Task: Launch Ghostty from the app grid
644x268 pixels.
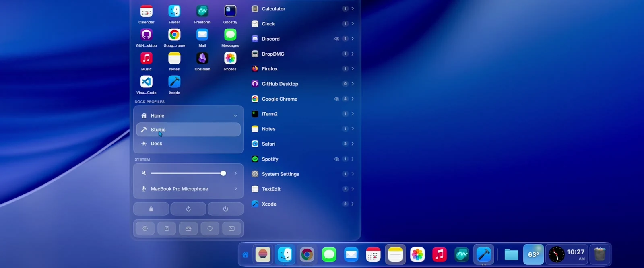Action: [230, 11]
